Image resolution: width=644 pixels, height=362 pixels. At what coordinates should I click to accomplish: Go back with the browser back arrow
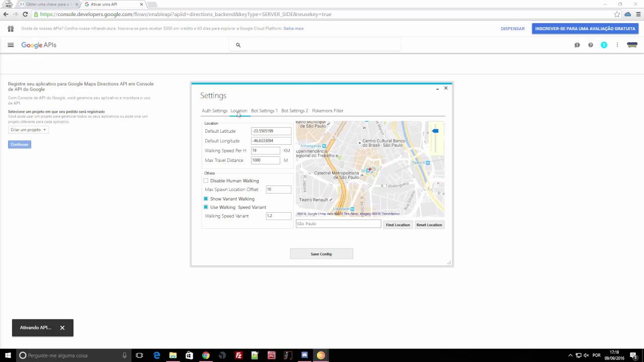6,14
